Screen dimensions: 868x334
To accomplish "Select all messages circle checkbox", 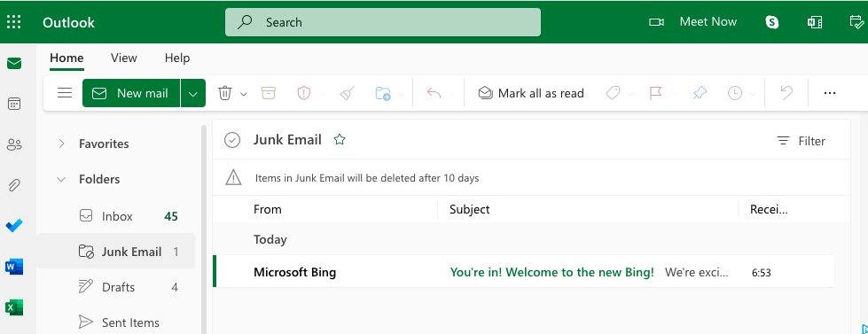I will click(232, 141).
